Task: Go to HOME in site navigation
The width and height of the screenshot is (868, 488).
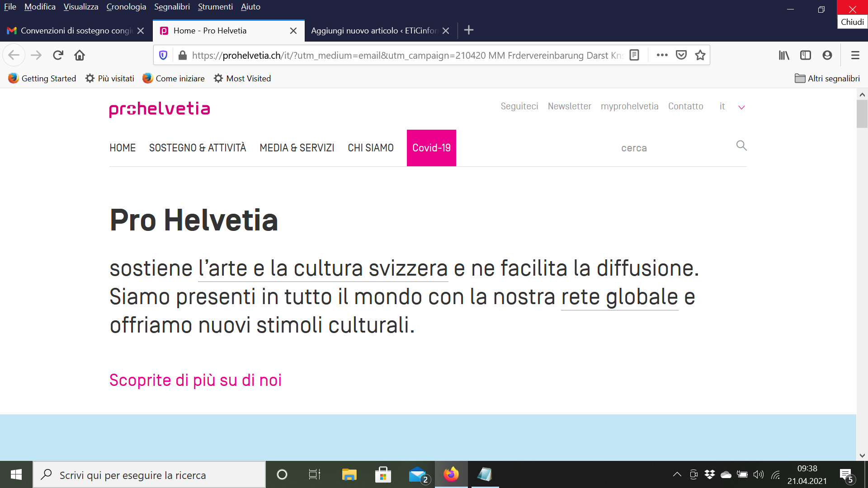Action: pos(123,148)
